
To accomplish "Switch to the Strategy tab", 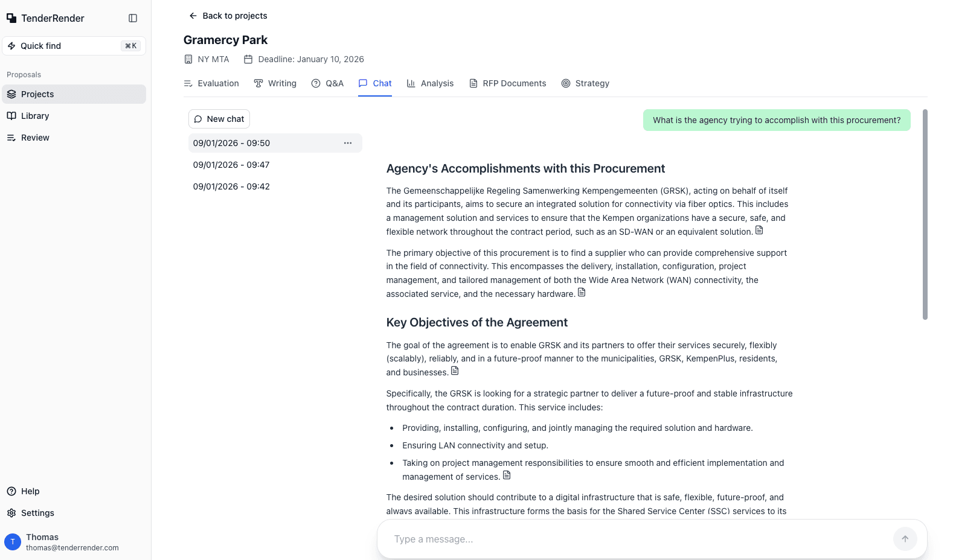I will click(x=585, y=83).
